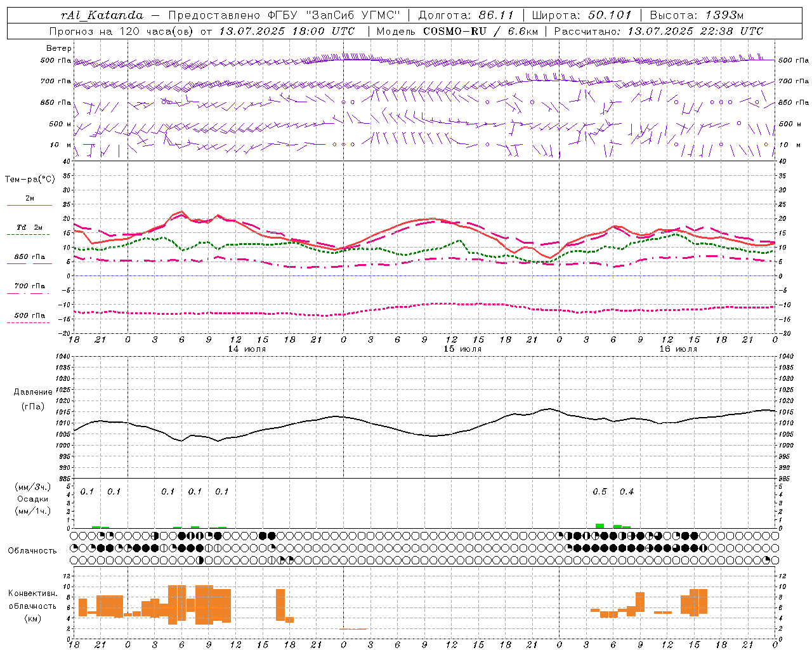This screenshot has height=650, width=812.
Task: Click the (мм/1ч.) precipitation unit label
Action: [x=33, y=512]
